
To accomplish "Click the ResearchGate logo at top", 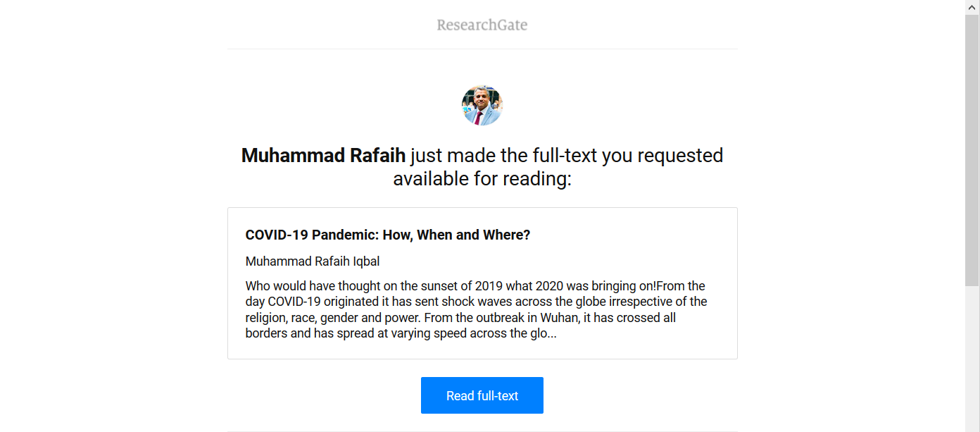I will coord(482,25).
